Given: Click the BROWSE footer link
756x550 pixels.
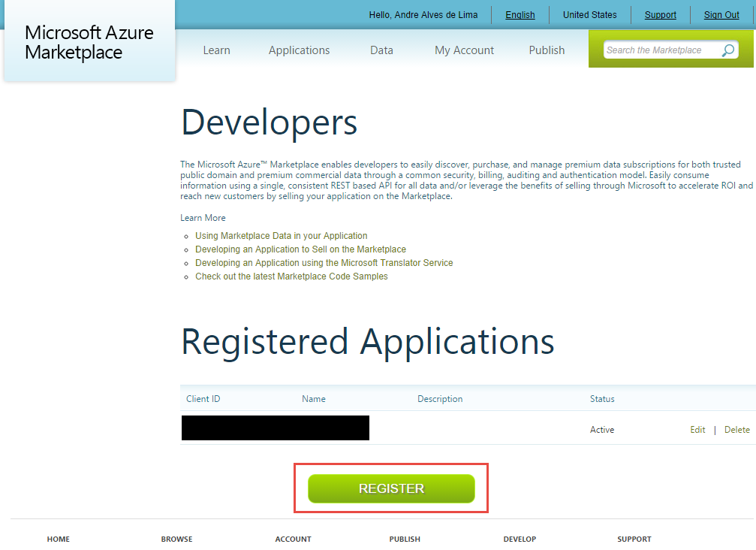Looking at the screenshot, I should pos(176,539).
